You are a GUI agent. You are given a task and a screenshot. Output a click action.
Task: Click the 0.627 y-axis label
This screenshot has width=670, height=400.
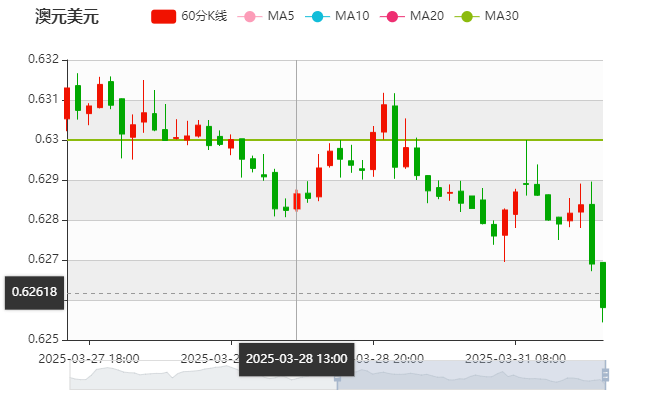43,259
